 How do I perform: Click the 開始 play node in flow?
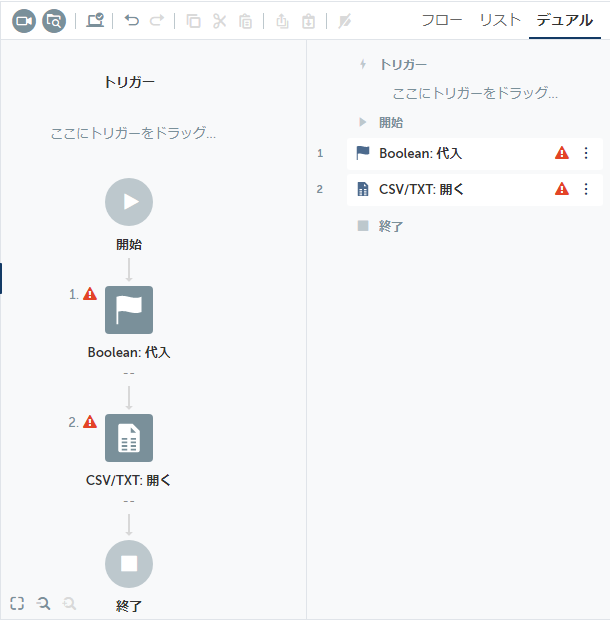[129, 202]
